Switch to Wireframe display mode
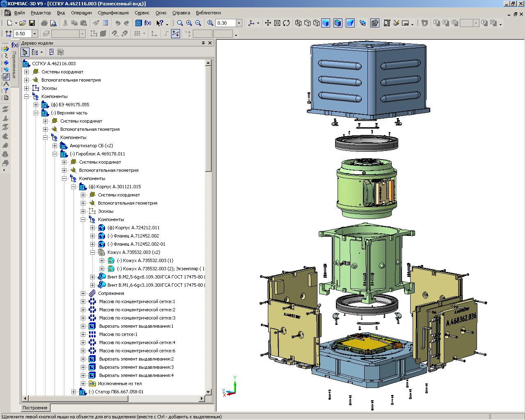The height and width of the screenshot is (420, 525). pyautogui.click(x=299, y=23)
